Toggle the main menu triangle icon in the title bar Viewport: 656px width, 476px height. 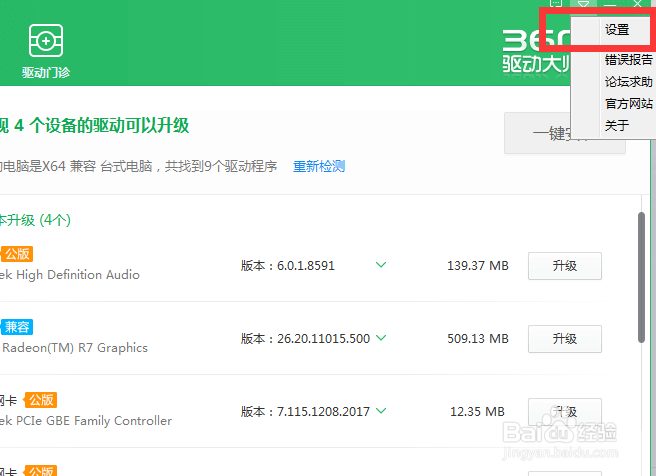click(583, 4)
